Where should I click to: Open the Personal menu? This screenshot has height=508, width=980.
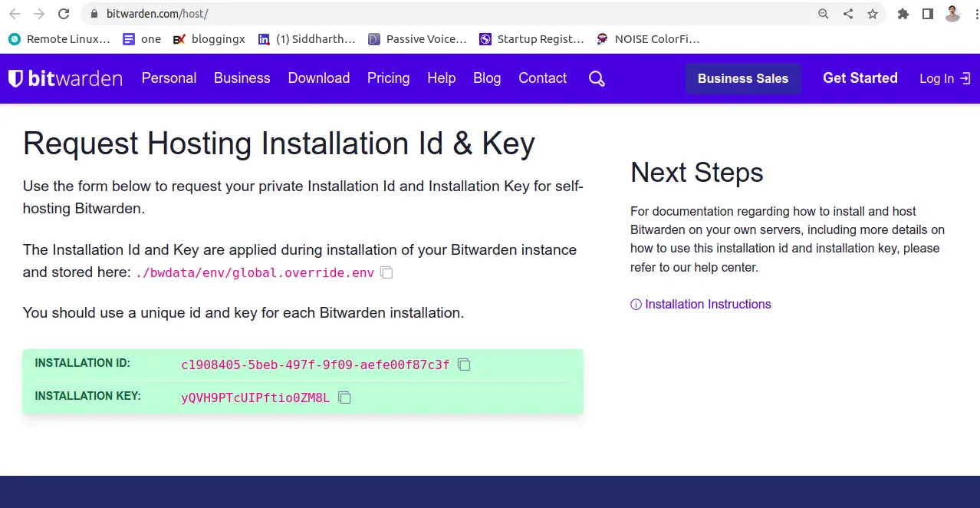(169, 78)
